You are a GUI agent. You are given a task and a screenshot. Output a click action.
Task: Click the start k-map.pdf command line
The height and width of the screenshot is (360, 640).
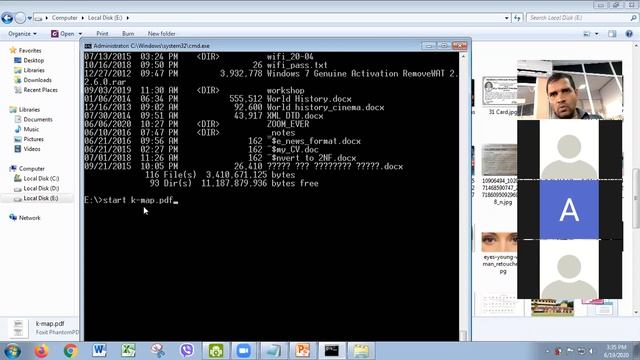click(131, 200)
